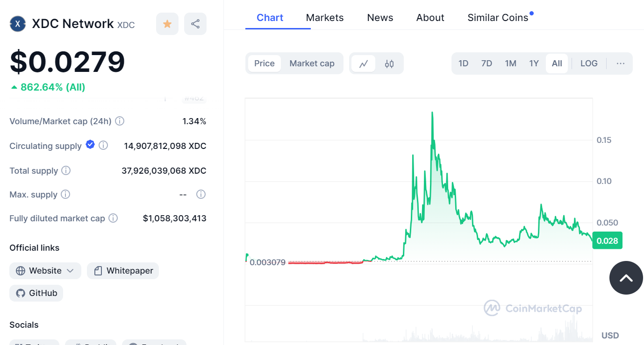This screenshot has width=644, height=345.
Task: Click the $1,058,303,413 fully diluted value
Action: pyautogui.click(x=175, y=218)
